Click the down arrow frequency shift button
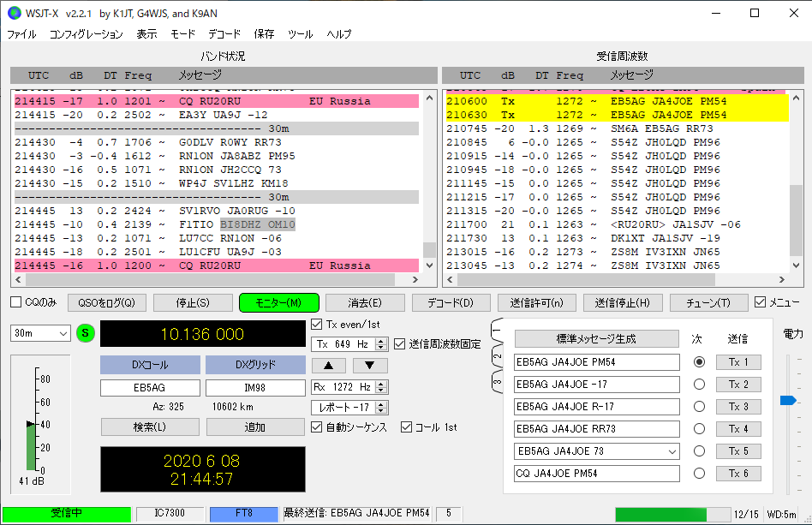Viewport: 812px width, 525px height. (370, 366)
